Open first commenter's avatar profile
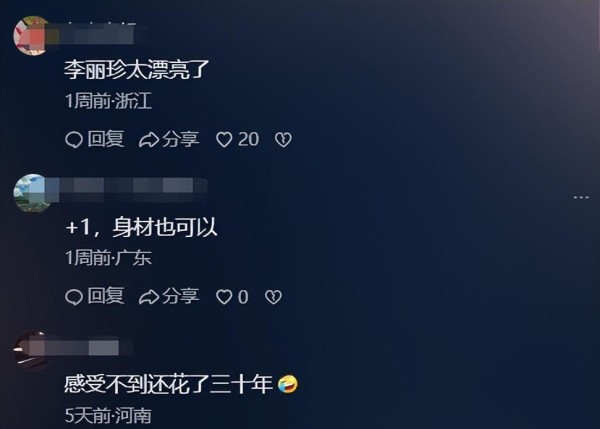 pyautogui.click(x=31, y=36)
